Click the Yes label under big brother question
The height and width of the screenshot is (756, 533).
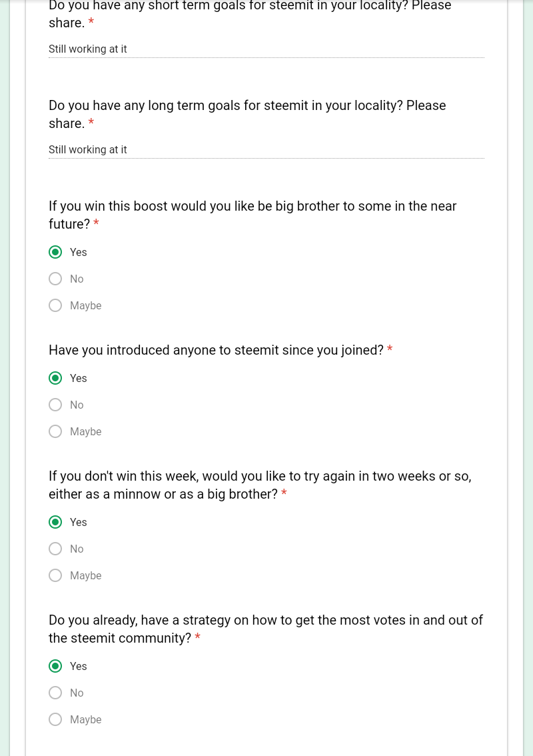78,252
